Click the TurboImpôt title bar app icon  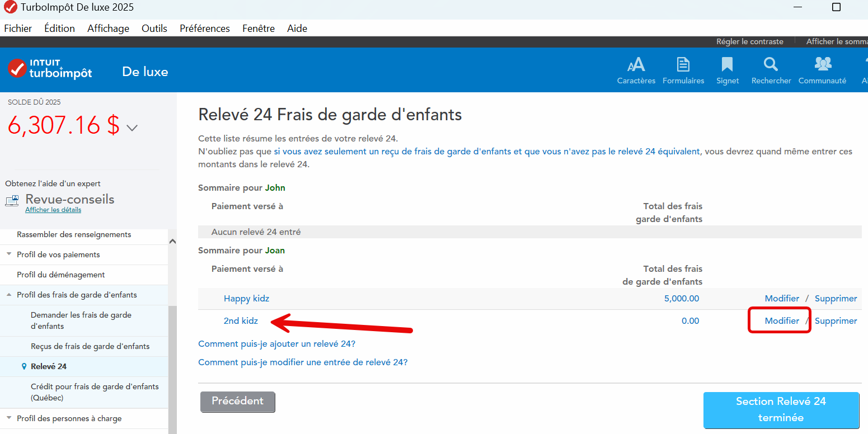(x=10, y=8)
